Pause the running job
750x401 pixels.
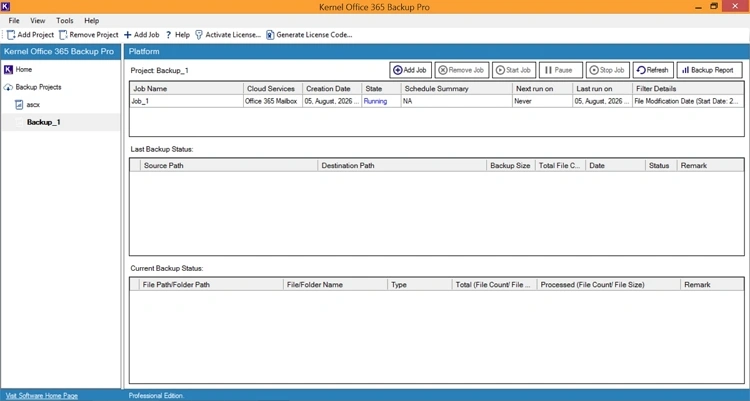[561, 70]
